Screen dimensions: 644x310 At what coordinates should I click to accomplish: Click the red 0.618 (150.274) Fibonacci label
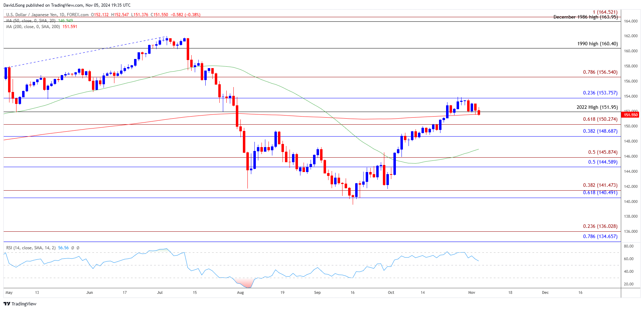pos(600,119)
